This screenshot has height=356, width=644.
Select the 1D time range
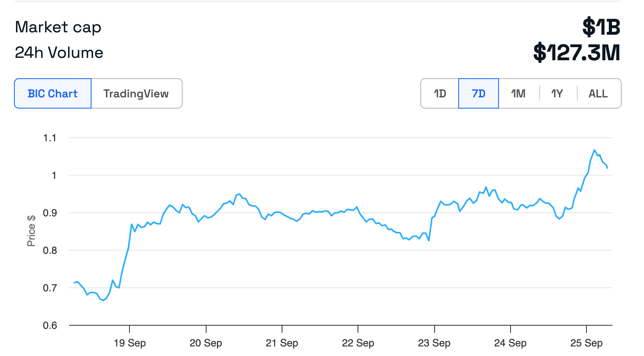click(x=440, y=93)
